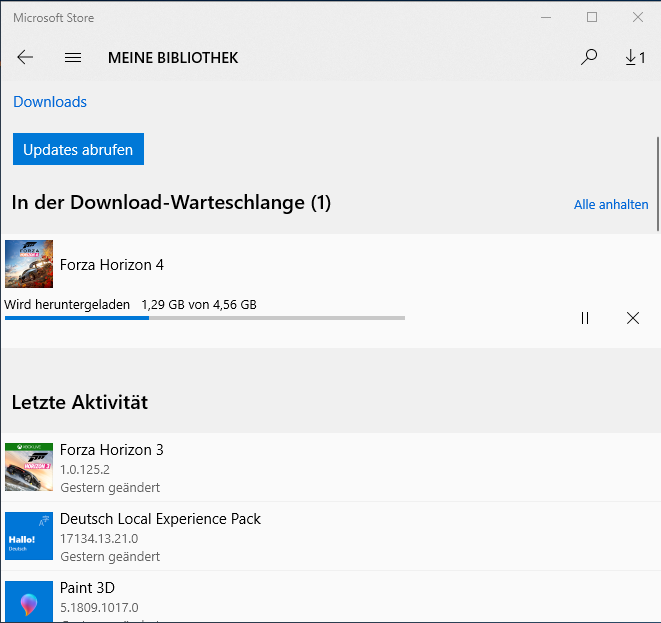Click Gestern geändert under Forza Horizon 3
This screenshot has height=623, width=661.
coord(110,488)
